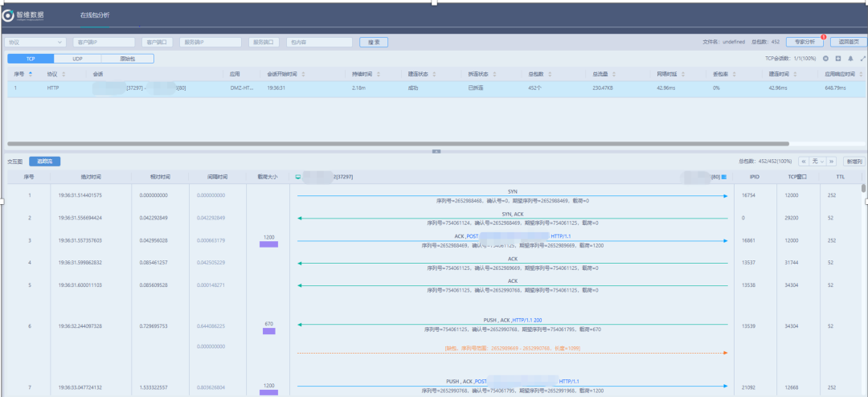Screen dimensions: 868x397
Task: Open the POST HTTP/1.1 link in row 7
Action: [x=527, y=382]
